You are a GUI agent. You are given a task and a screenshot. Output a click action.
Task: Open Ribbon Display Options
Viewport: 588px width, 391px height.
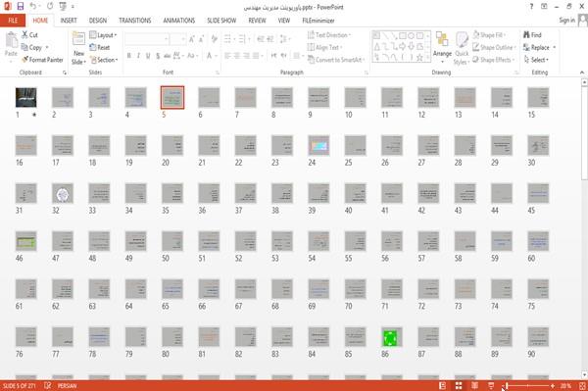point(544,7)
